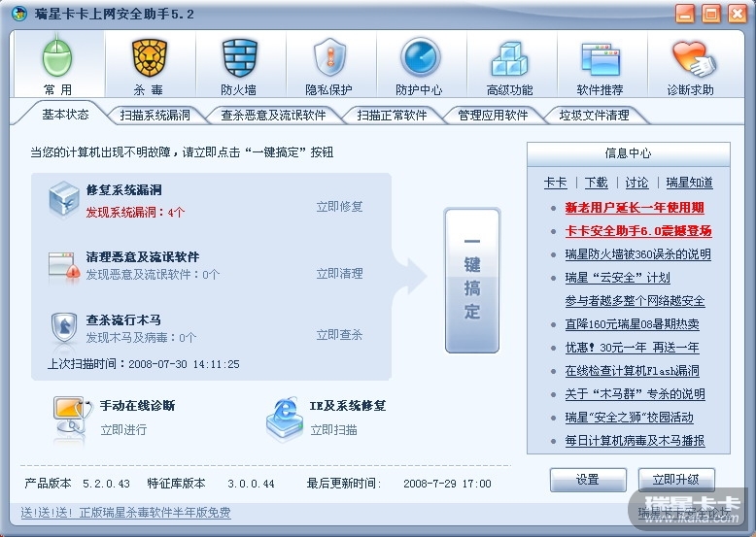Screen dimensions: 756x537
Task: Click the 清理恶意及流氓软件 warning window icon
Action: click(64, 266)
